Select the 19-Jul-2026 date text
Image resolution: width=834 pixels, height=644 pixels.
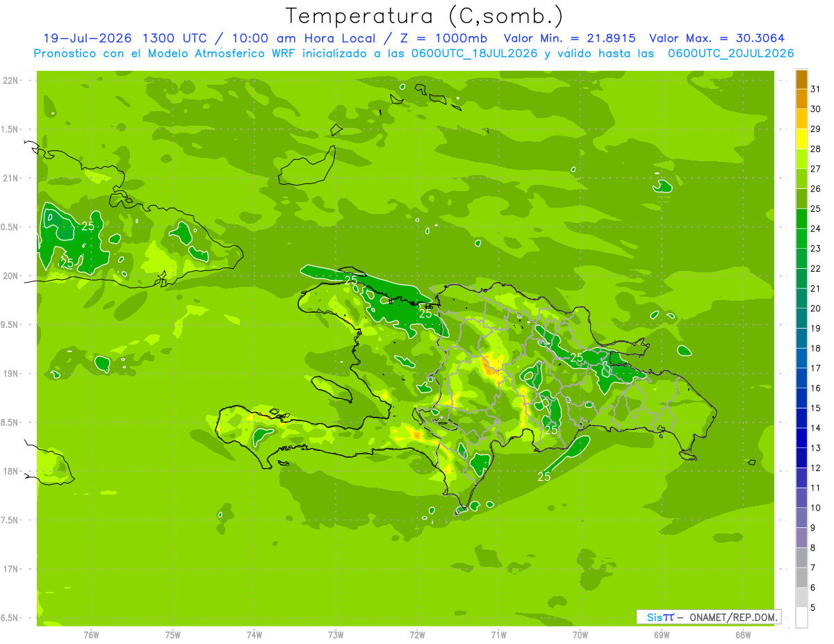click(87, 38)
